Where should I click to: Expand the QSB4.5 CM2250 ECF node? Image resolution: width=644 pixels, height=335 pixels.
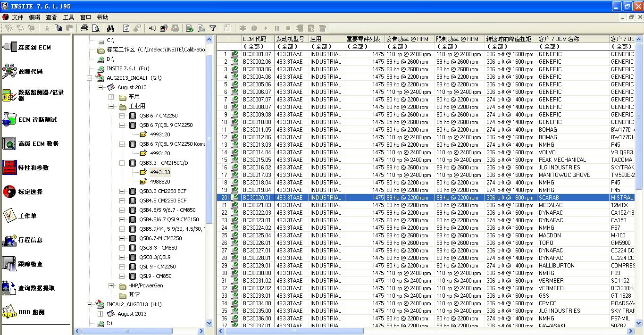tap(122, 201)
